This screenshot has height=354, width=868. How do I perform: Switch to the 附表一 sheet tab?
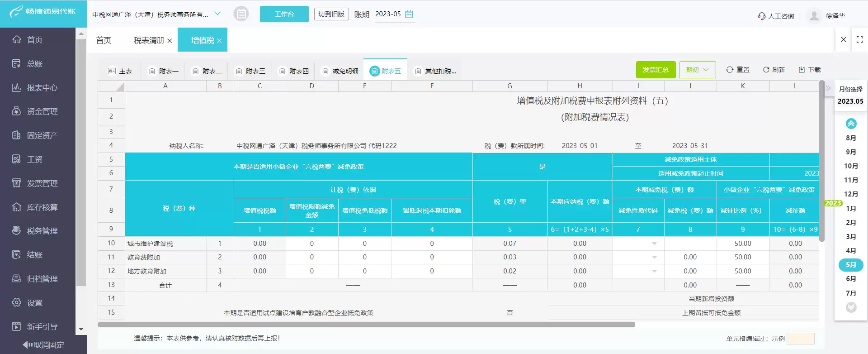click(x=164, y=71)
